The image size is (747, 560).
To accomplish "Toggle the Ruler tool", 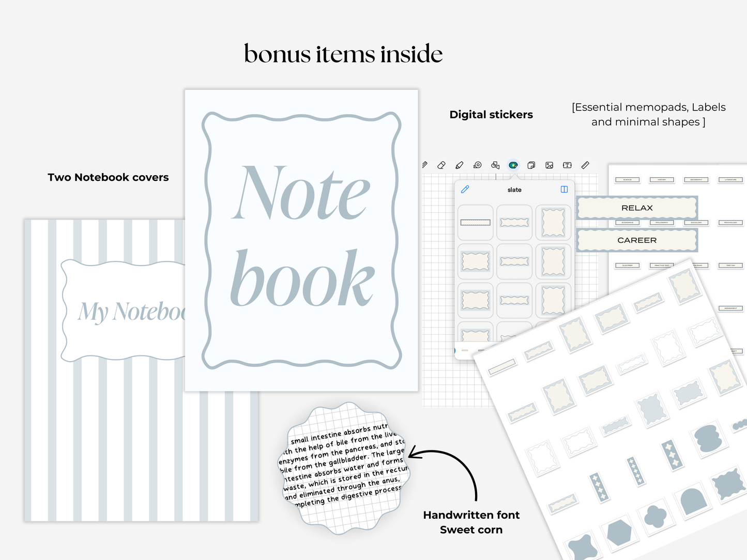I will pos(585,165).
